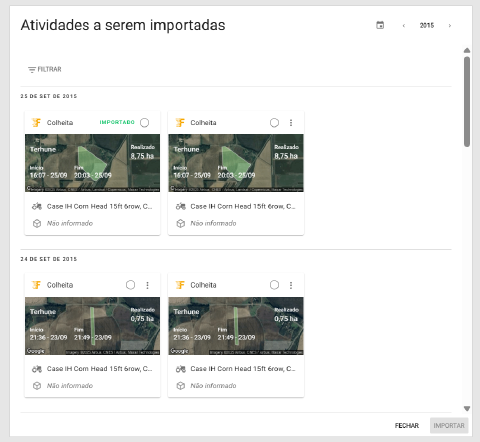Click the scrollbar up arrow
480x442 pixels.
pyautogui.click(x=467, y=50)
